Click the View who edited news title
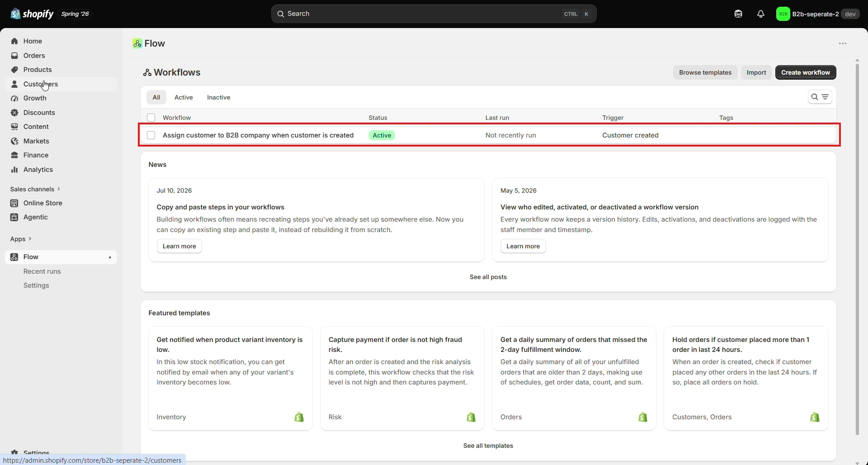The width and height of the screenshot is (868, 465). pos(599,207)
